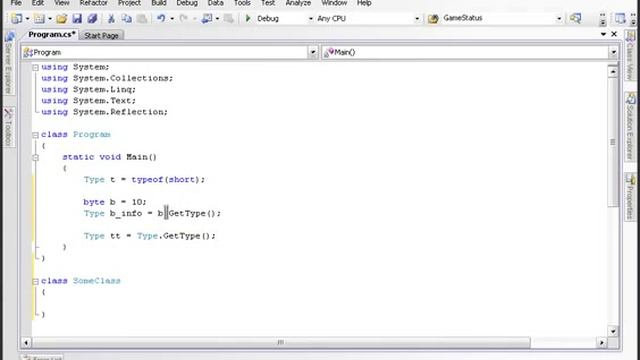Image resolution: width=640 pixels, height=360 pixels.
Task: Click 'System.Reflection' in the using lines
Action: pos(119,112)
